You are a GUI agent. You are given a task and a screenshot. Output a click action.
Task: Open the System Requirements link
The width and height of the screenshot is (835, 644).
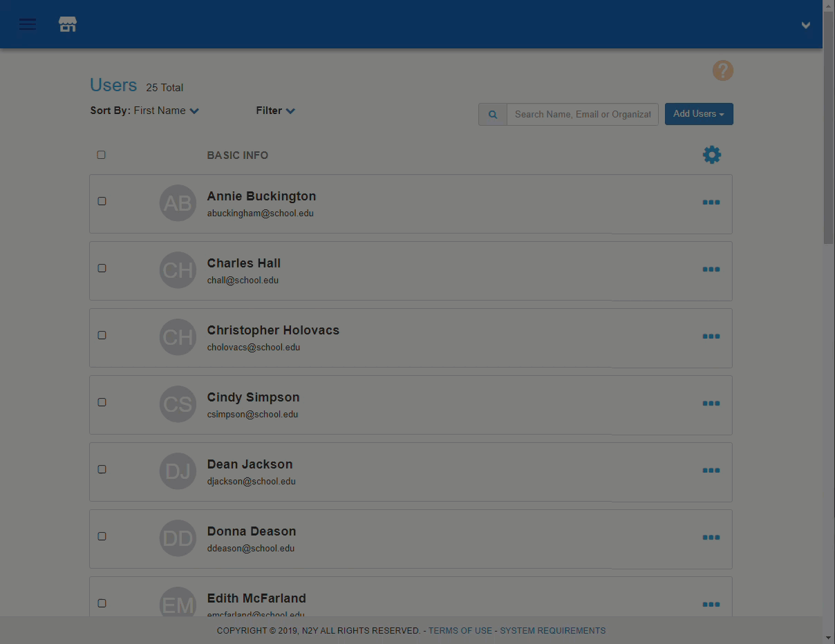[553, 631]
